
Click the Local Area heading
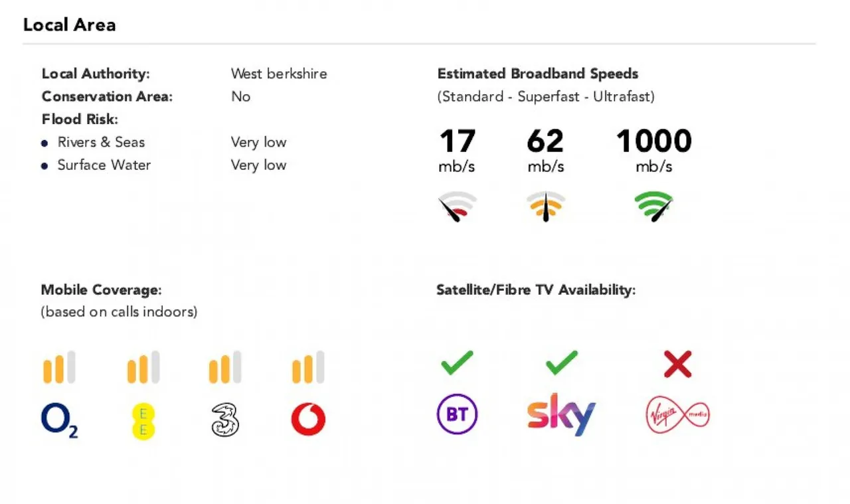[x=70, y=25]
